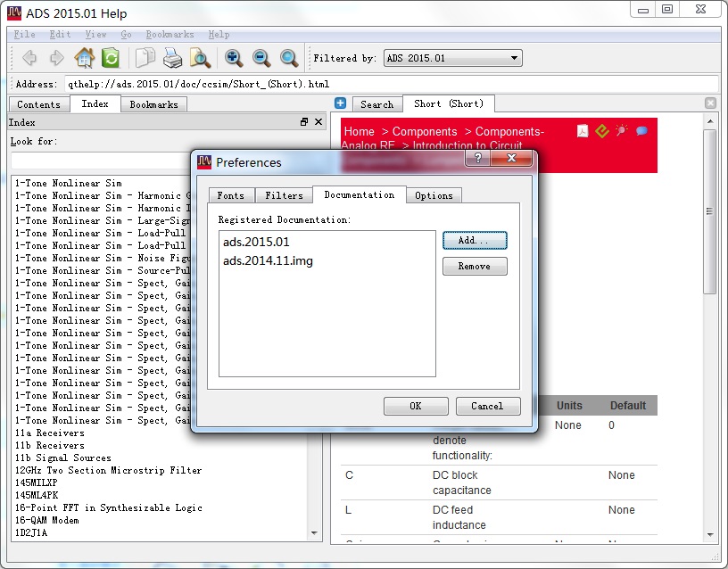
Task: Select 11a Receivers in the index
Action: click(x=50, y=433)
